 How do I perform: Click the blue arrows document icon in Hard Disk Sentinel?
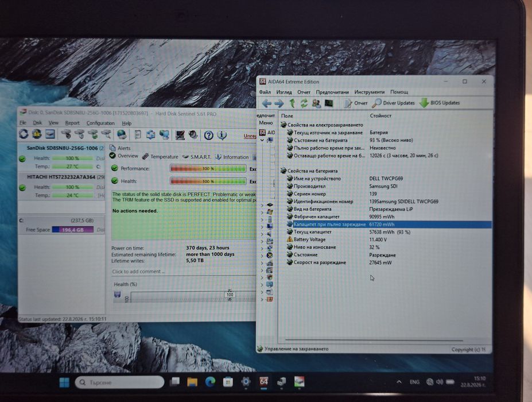(x=150, y=135)
